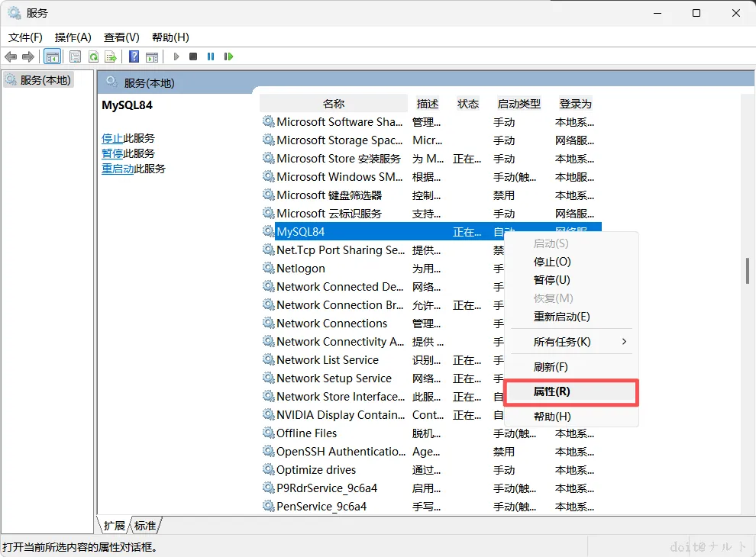Select Microsoft Windows SMS row

click(x=431, y=177)
